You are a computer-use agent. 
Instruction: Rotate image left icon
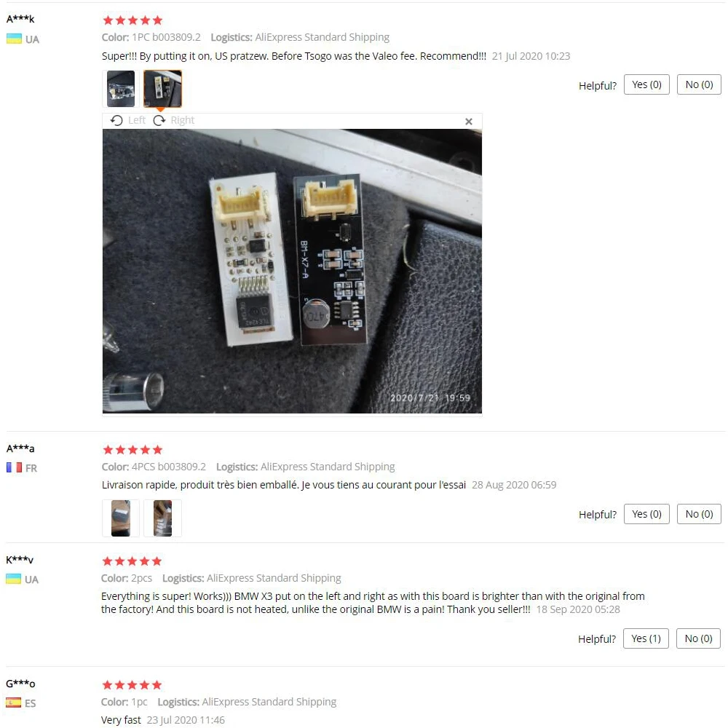coord(116,121)
